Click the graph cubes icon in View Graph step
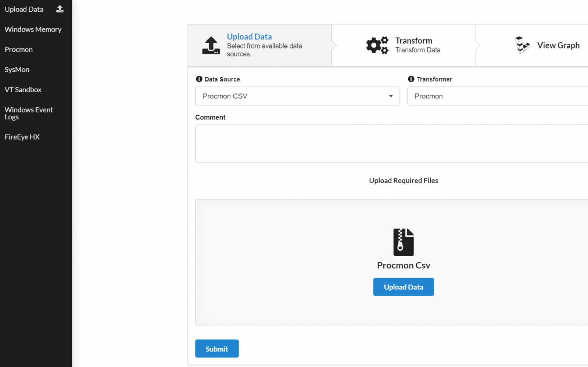Image resolution: width=588 pixels, height=367 pixels. point(522,45)
